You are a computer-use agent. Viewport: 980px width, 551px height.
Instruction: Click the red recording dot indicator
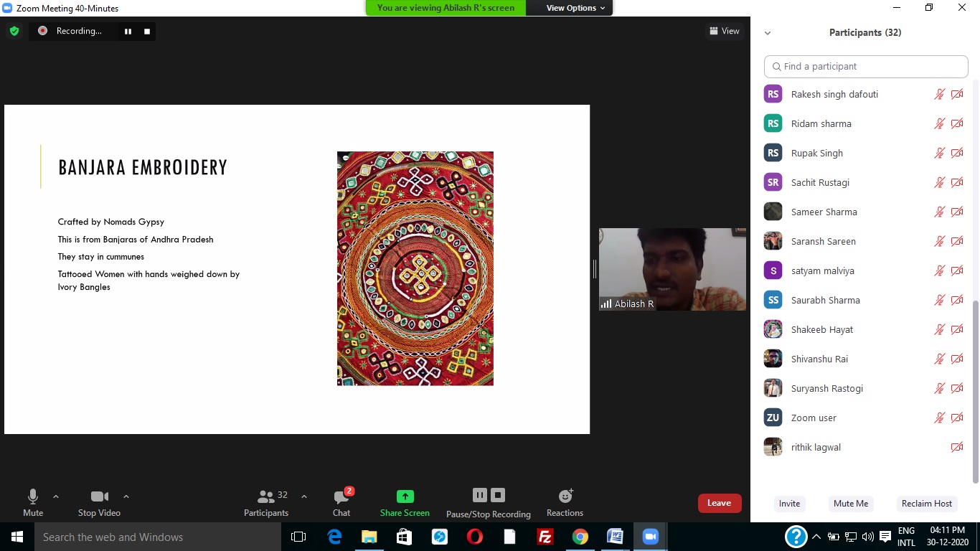(x=42, y=31)
